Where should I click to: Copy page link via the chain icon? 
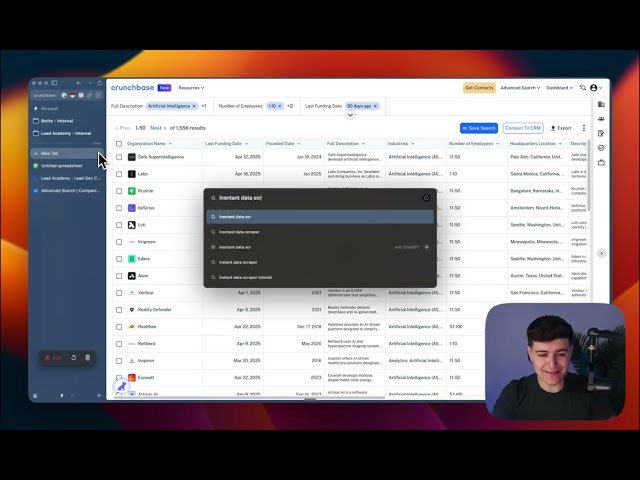coord(89,95)
